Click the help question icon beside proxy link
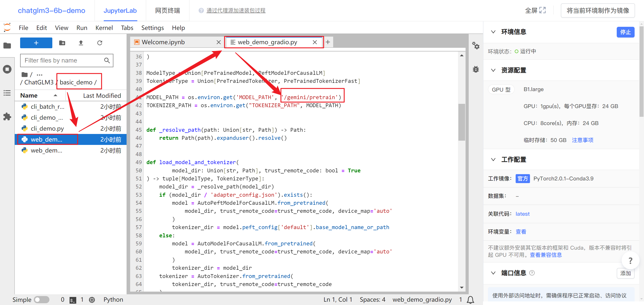644x305 pixels. click(x=201, y=10)
